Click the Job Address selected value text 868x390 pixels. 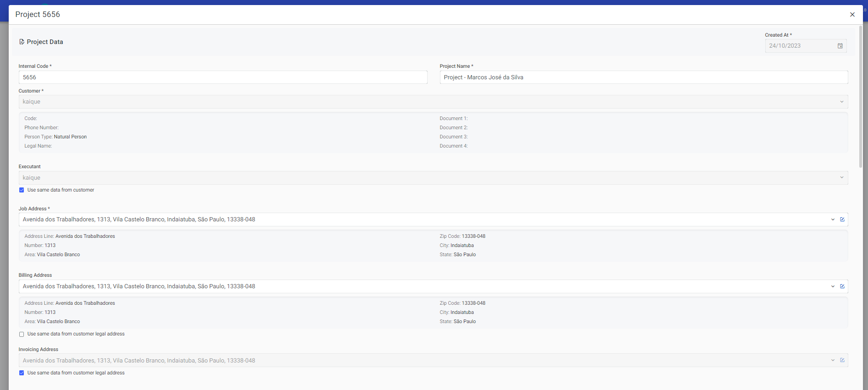[139, 220]
